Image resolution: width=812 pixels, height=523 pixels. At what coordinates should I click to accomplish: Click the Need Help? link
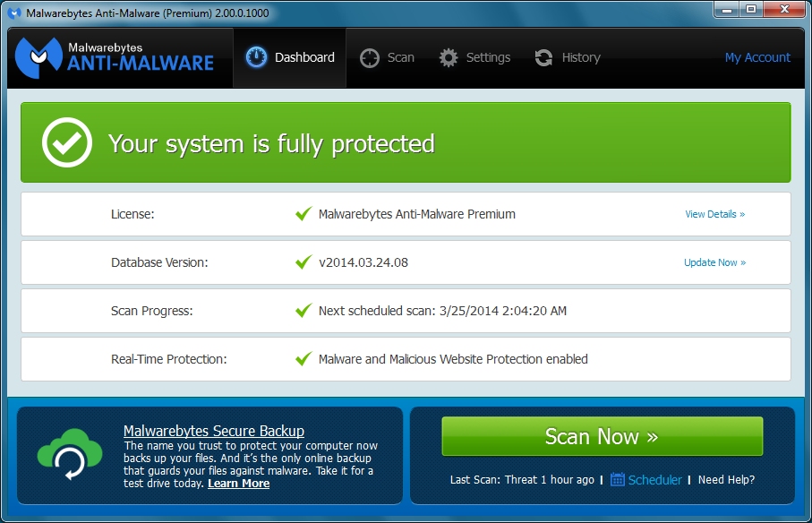726,479
